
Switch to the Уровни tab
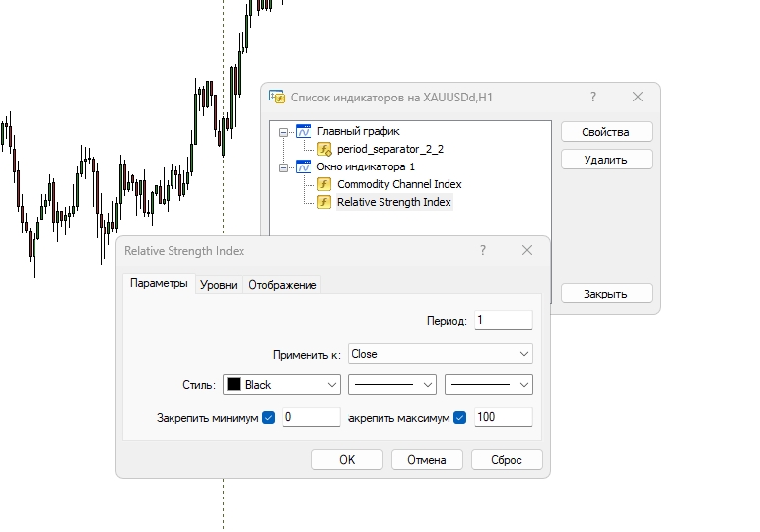pyautogui.click(x=218, y=285)
